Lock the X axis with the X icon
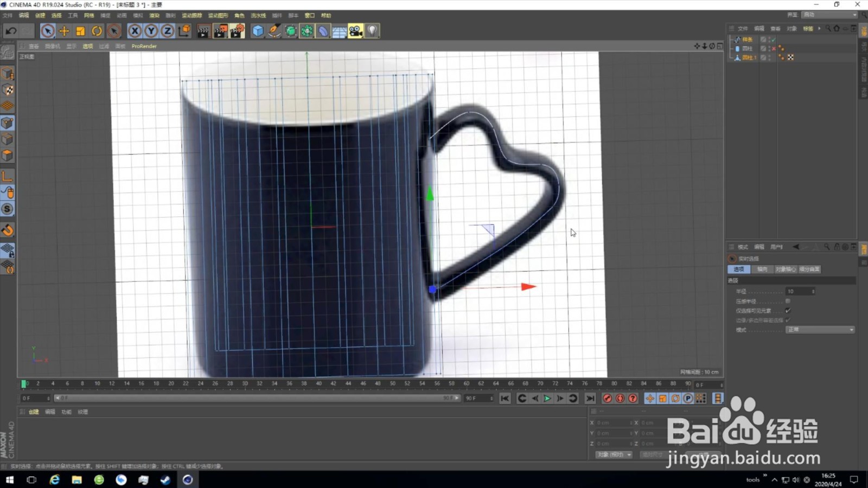The height and width of the screenshot is (488, 868). click(134, 31)
